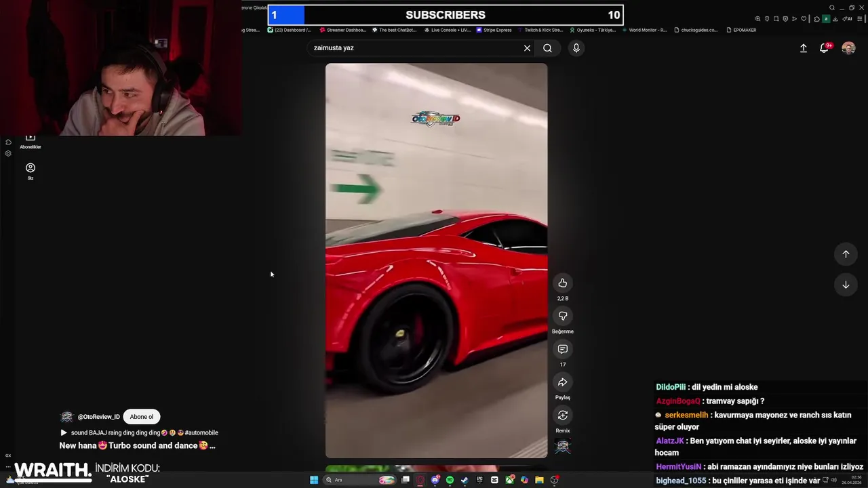Open the browser extensions cube icon

click(x=816, y=18)
